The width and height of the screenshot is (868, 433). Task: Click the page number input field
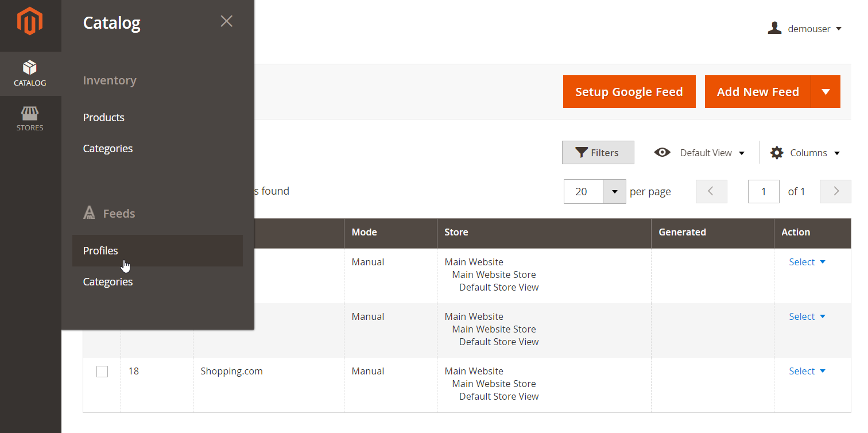pos(764,191)
